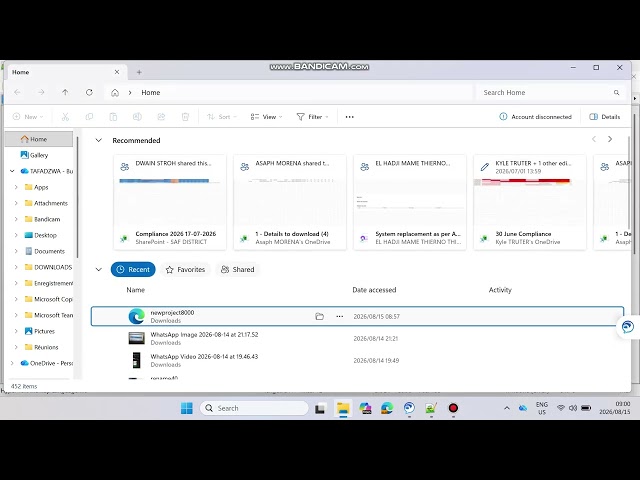The height and width of the screenshot is (480, 640).
Task: Toggle the Details pane
Action: [604, 117]
